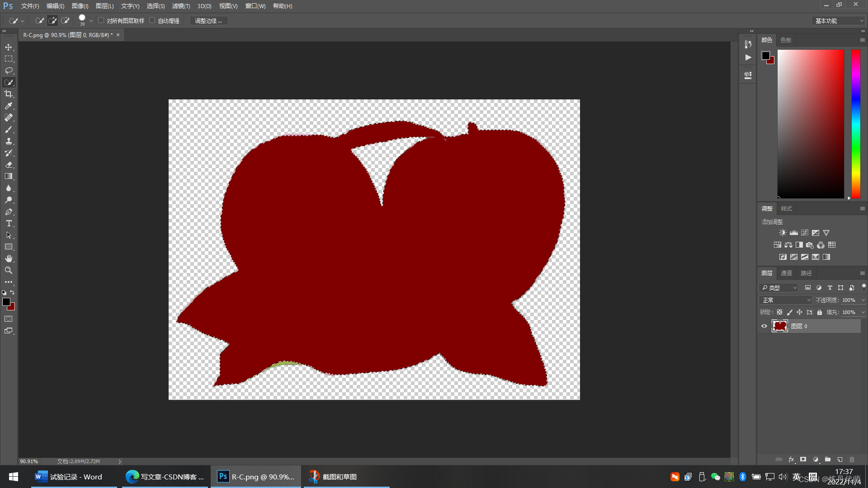Toggle lock image pixels

pyautogui.click(x=789, y=312)
